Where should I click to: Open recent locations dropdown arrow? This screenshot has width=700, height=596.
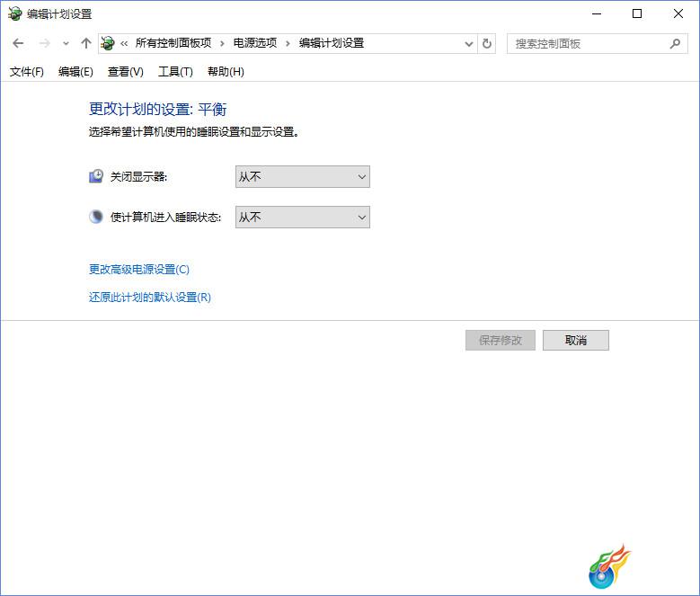tap(66, 44)
